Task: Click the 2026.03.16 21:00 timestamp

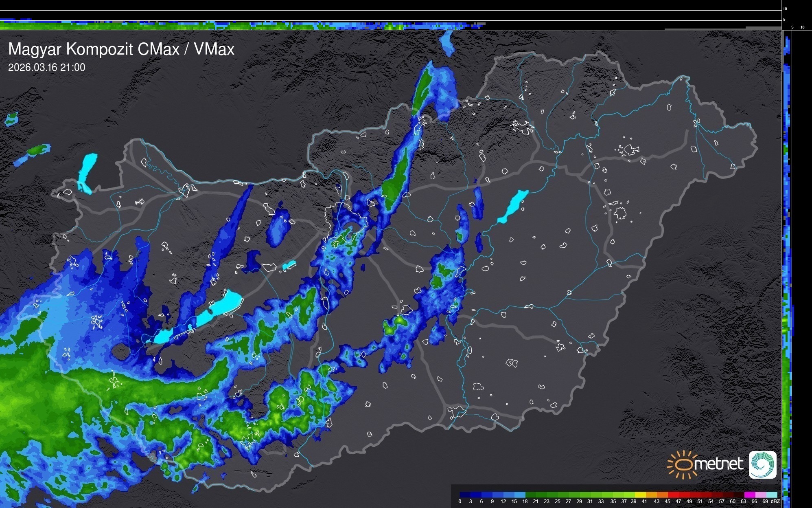Action: tap(46, 68)
